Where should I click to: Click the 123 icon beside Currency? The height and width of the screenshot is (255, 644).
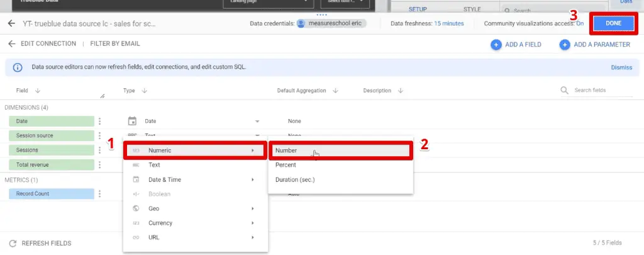point(136,223)
